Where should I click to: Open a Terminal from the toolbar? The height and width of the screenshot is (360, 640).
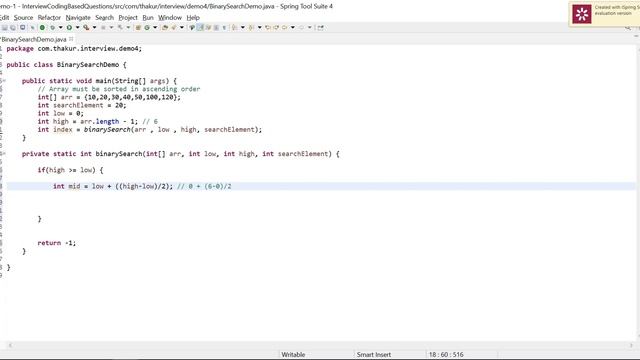click(x=22, y=27)
